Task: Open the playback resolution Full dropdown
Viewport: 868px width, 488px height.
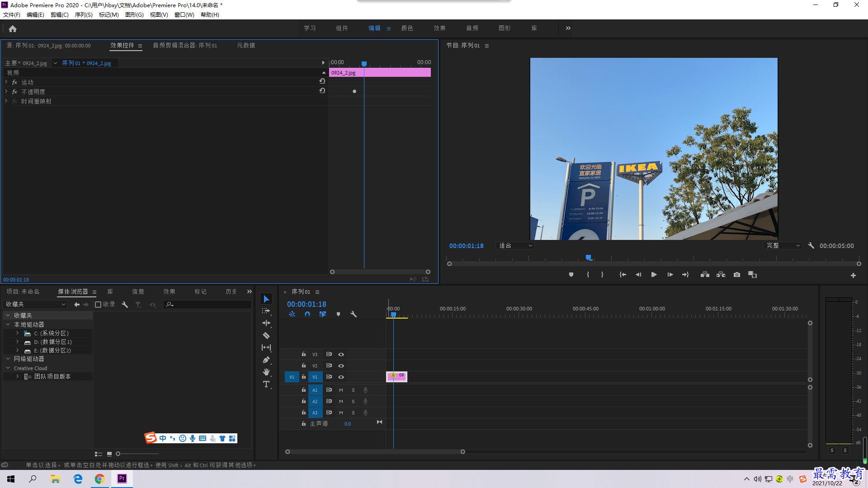Action: coord(783,246)
